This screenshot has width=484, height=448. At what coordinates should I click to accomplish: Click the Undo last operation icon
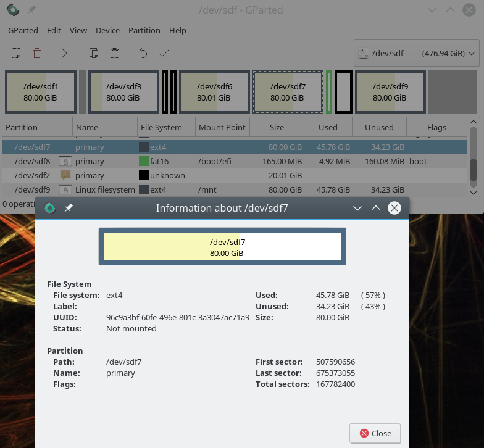coord(143,53)
